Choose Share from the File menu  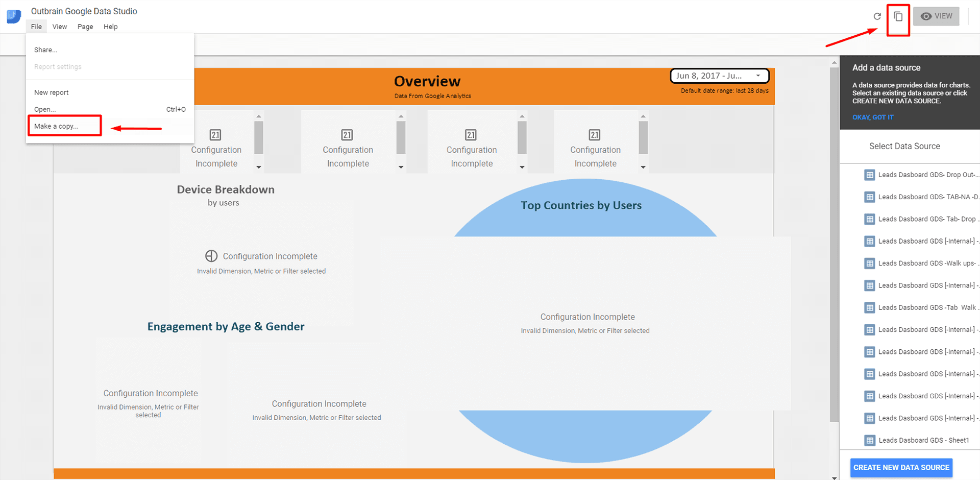click(45, 50)
